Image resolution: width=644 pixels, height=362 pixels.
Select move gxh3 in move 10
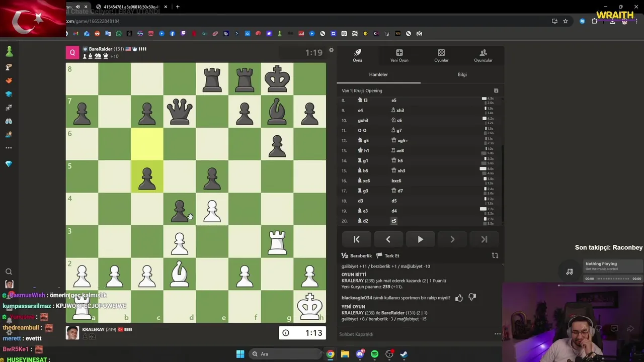pyautogui.click(x=363, y=120)
